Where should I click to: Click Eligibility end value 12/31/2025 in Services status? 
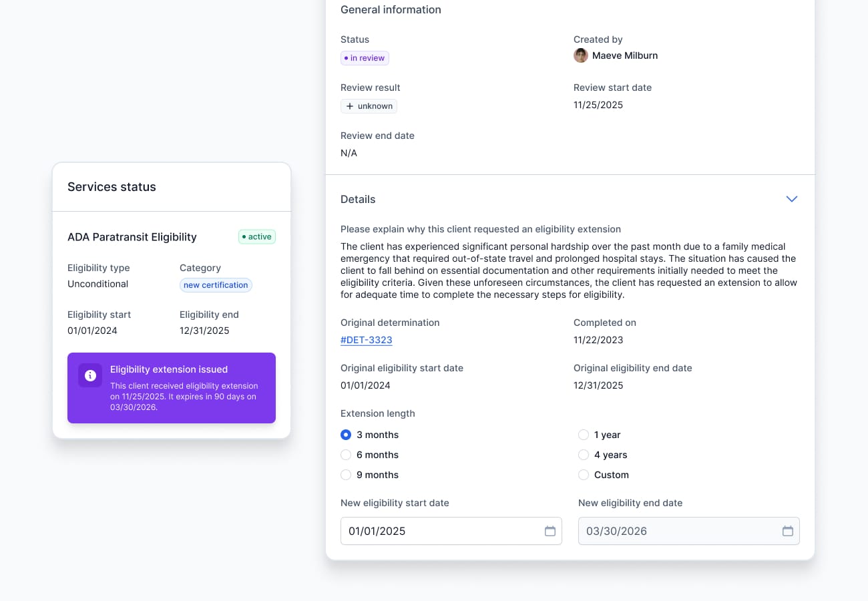point(204,331)
